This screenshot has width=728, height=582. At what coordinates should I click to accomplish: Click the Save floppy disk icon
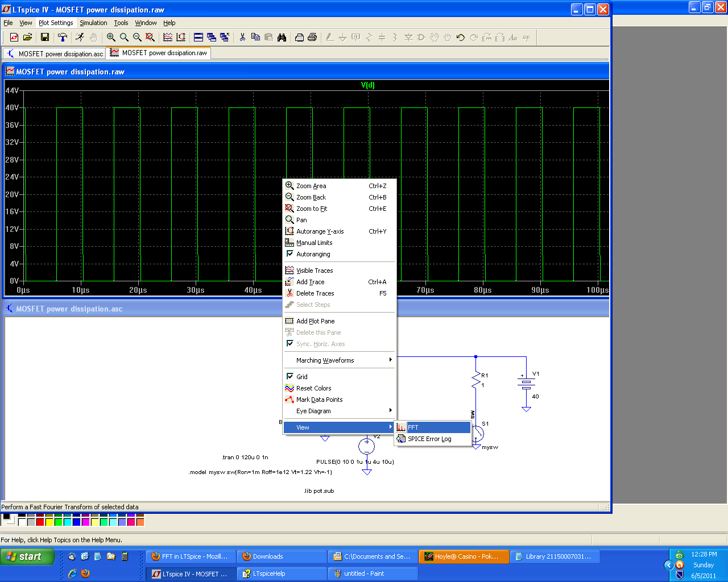click(45, 38)
